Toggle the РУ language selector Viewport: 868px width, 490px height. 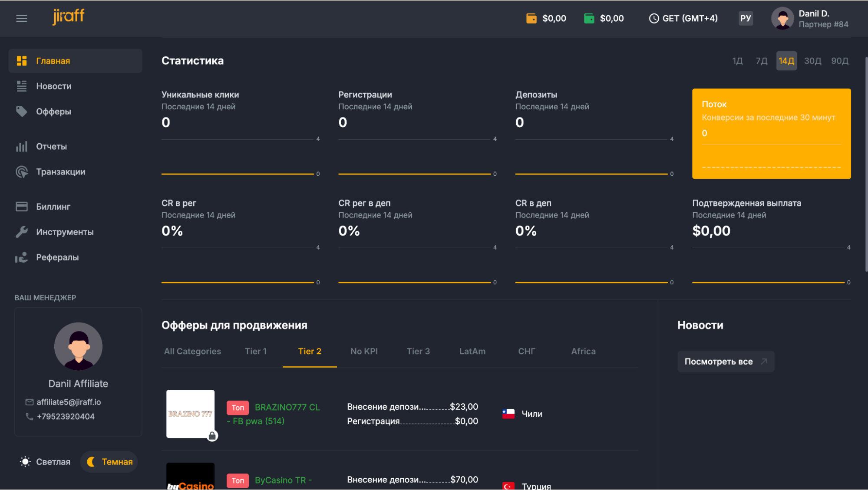pyautogui.click(x=746, y=18)
